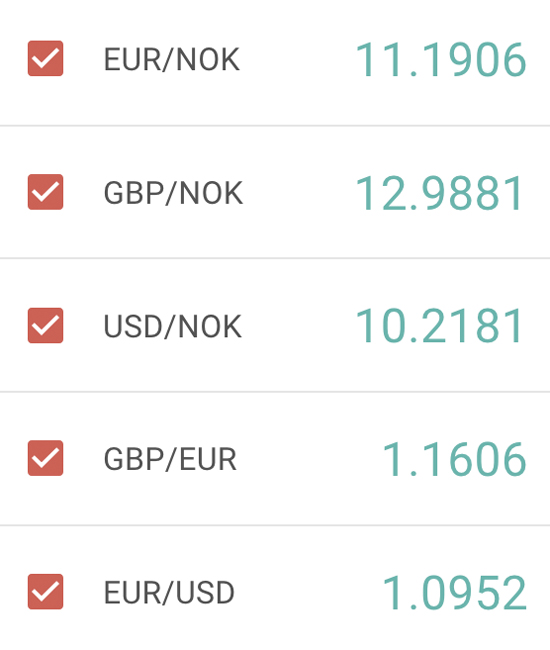The height and width of the screenshot is (650, 550).
Task: Uncheck the EUR/NOK checkbox
Action: (x=46, y=58)
